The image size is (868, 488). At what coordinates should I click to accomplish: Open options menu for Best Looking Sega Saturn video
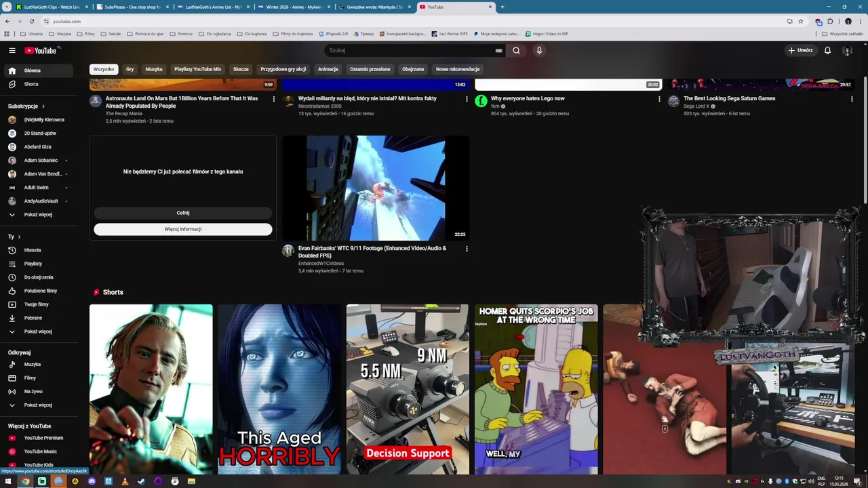click(x=852, y=99)
